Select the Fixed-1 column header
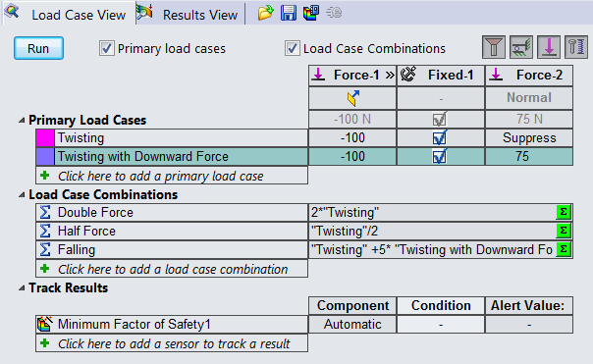Viewport: 593px width, 364px height. click(441, 76)
